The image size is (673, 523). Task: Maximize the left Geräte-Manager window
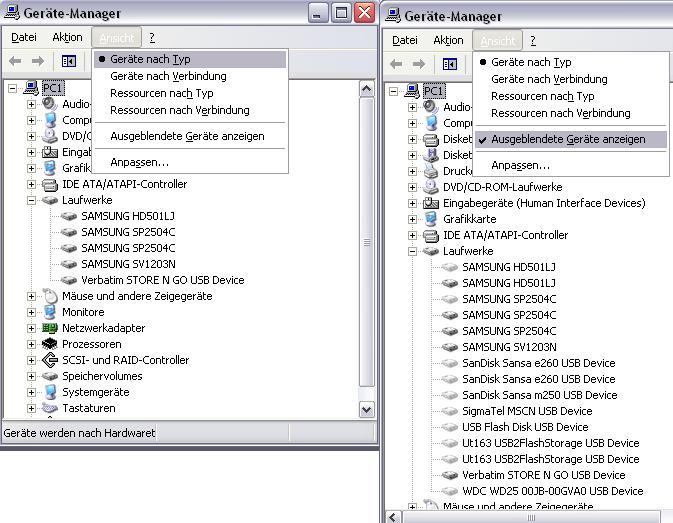[x=341, y=13]
